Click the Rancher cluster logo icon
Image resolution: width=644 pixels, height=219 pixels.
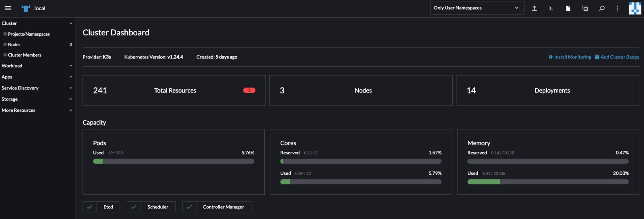tap(26, 8)
